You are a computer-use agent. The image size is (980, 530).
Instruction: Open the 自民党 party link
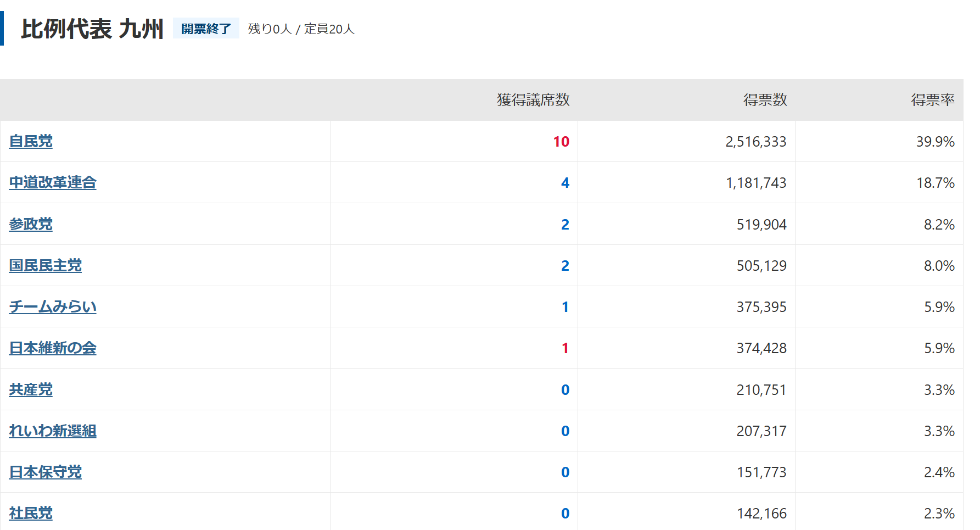click(31, 142)
